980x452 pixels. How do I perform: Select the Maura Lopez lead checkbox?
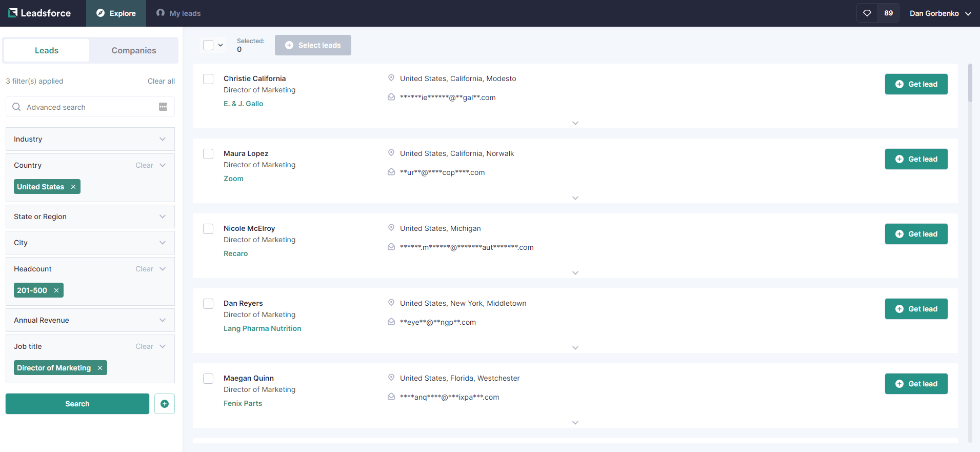tap(208, 154)
